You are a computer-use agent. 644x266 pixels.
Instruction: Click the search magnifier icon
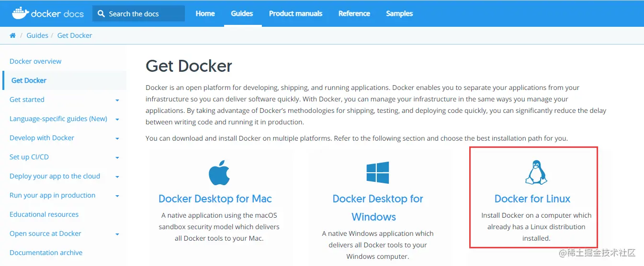click(101, 14)
